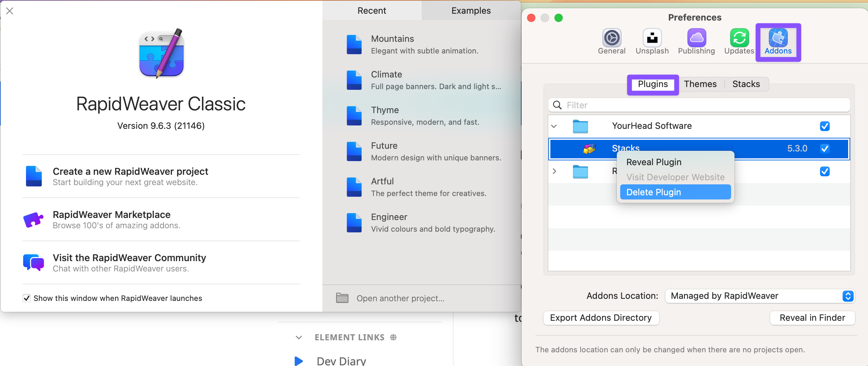This screenshot has width=868, height=366.
Task: Open the RapidWeaver Marketplace link
Action: 161,220
